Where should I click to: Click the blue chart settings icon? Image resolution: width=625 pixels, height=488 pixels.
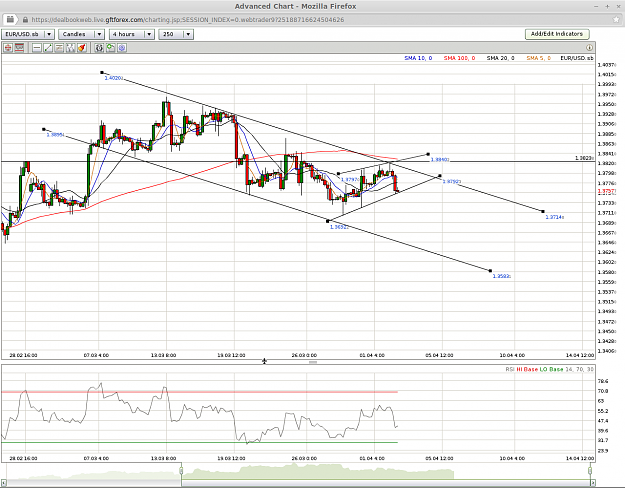(122, 48)
